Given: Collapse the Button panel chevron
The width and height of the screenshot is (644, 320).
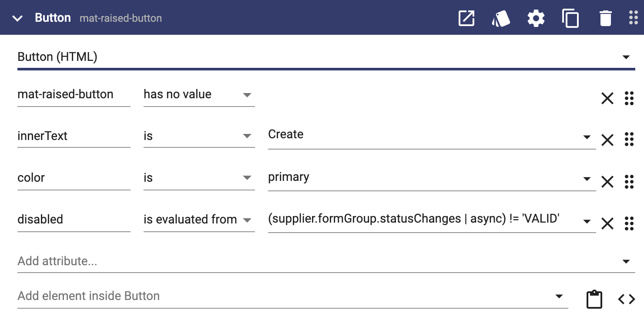Looking at the screenshot, I should (17, 18).
